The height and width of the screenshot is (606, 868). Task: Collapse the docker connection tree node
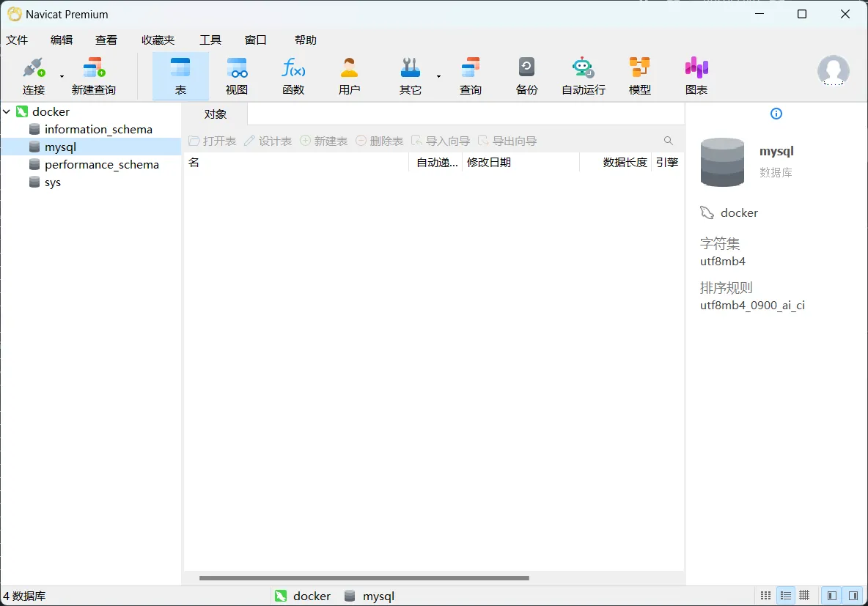7,112
